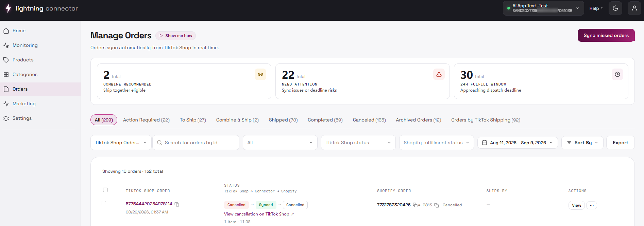Toggle dark mode moon icon
The image size is (644, 226).
click(x=615, y=8)
